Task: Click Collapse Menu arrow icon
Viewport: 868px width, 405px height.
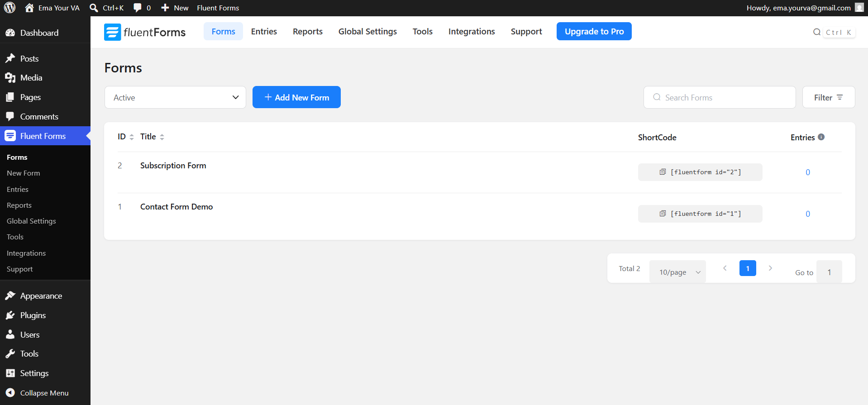Action: (10, 393)
